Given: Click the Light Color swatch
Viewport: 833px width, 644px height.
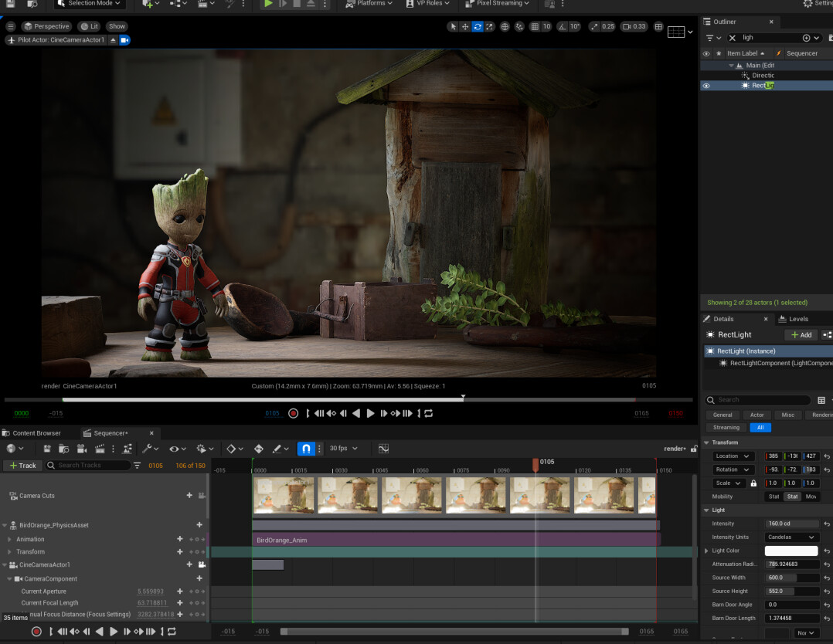Looking at the screenshot, I should pos(790,551).
